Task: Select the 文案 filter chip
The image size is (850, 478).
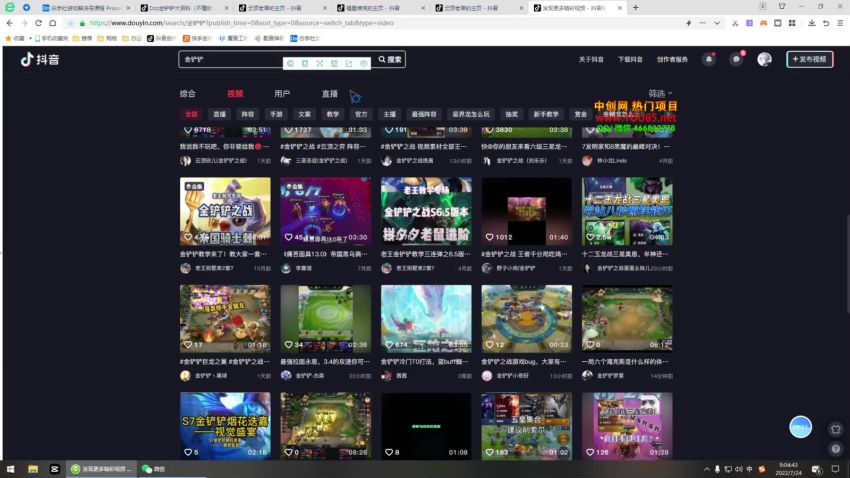Action: [x=305, y=114]
